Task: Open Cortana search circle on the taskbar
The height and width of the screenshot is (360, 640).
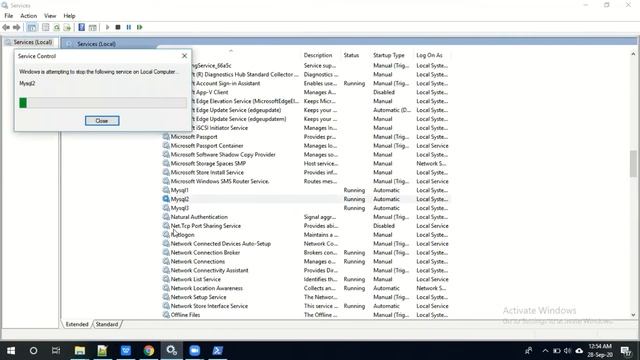Action: pyautogui.click(x=33, y=351)
